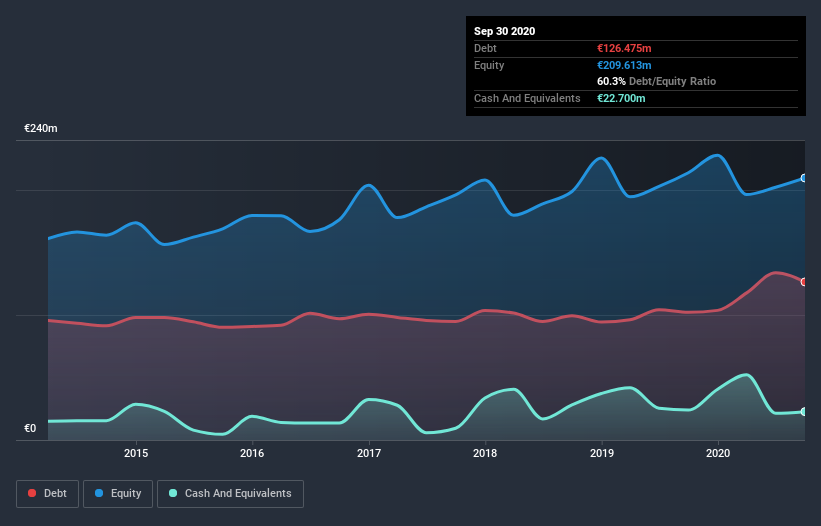
Task: Click the red Debt endpoint marker
Action: [x=804, y=282]
